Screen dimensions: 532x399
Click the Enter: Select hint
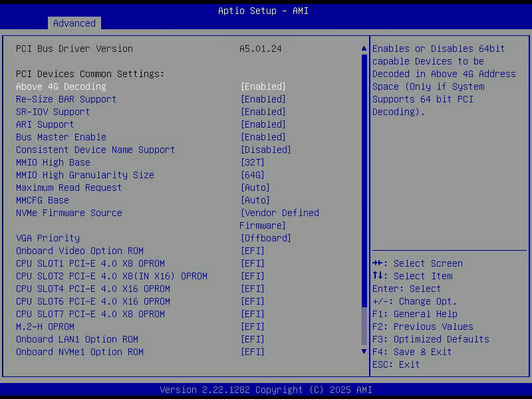406,289
